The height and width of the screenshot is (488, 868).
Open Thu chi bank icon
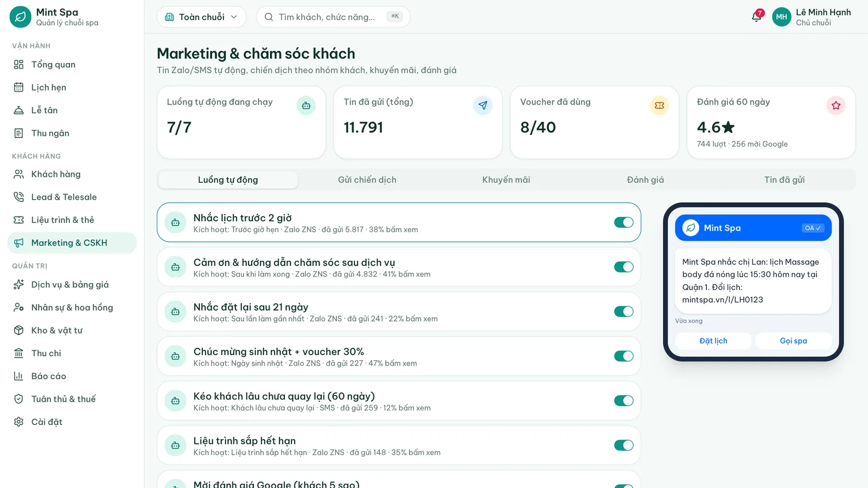[18, 353]
